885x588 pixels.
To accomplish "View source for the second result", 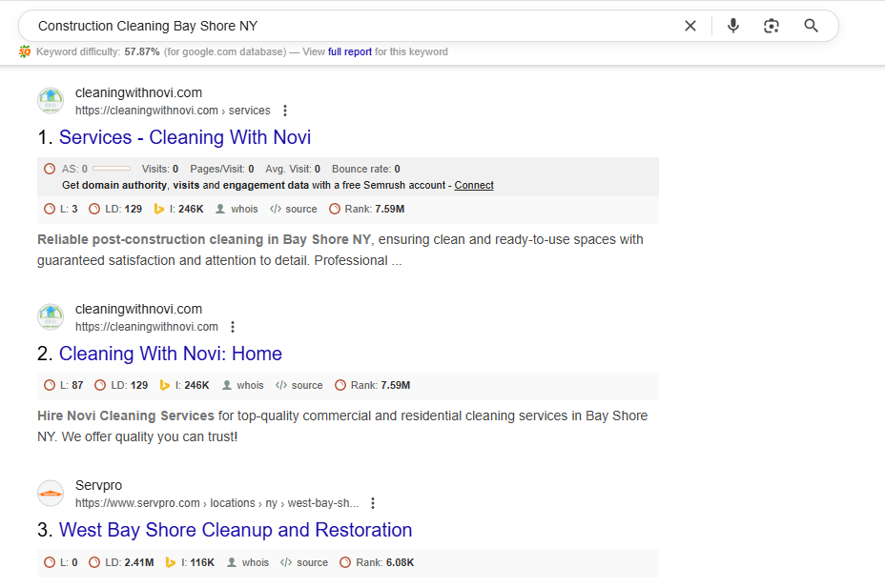I will pyautogui.click(x=299, y=385).
